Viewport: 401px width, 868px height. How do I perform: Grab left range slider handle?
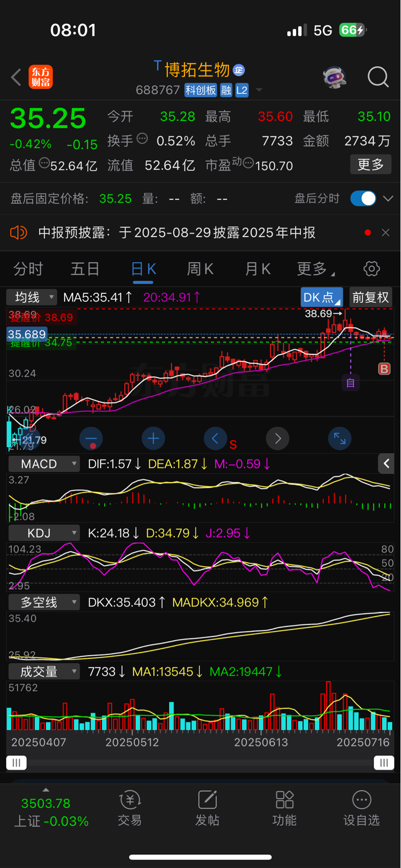(x=17, y=763)
